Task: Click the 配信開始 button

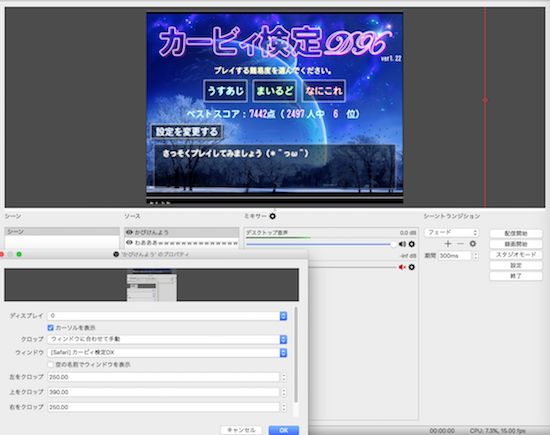Action: (x=516, y=233)
